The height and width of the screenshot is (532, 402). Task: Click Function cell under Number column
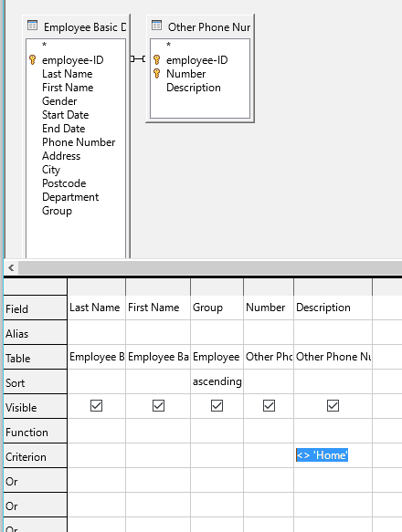(x=269, y=431)
